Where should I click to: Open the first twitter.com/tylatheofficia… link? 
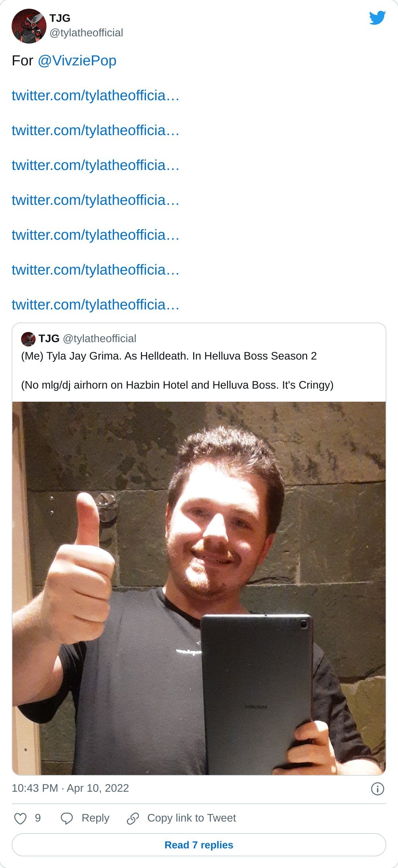pos(96,96)
